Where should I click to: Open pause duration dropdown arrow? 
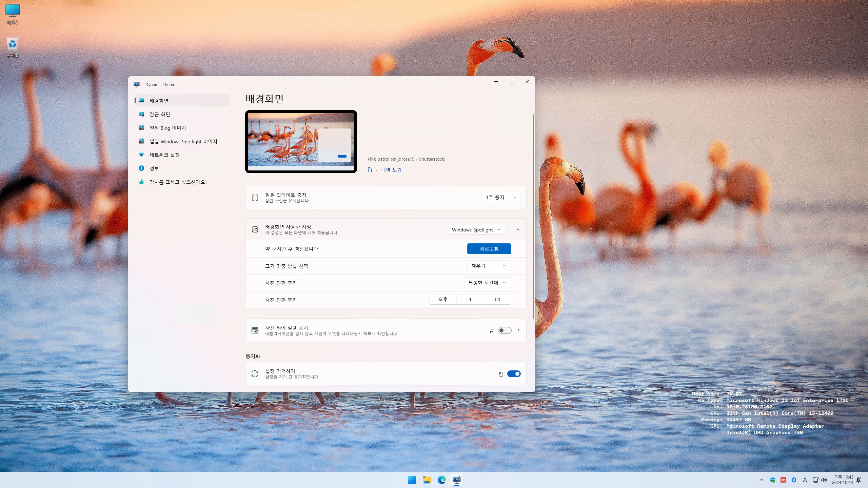click(515, 197)
